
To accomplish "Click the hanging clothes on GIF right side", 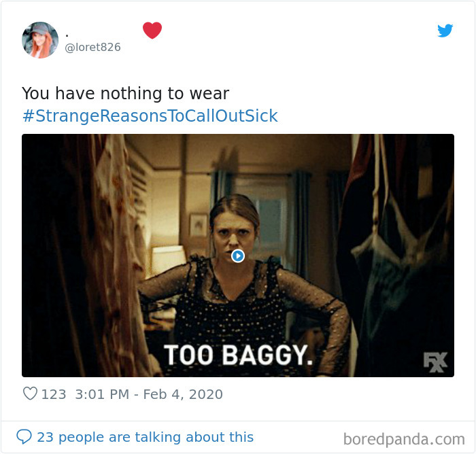I will 398,255.
